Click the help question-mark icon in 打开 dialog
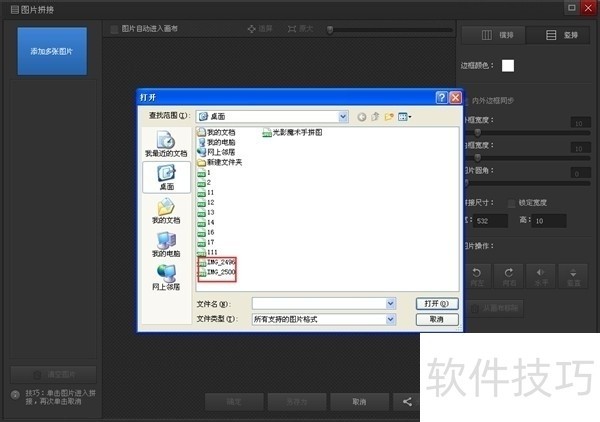Viewport: 600px width, 422px height. (x=442, y=98)
